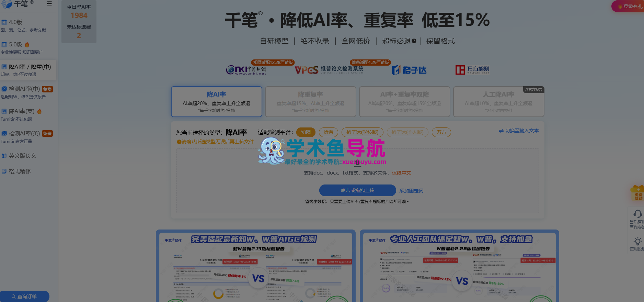Screen dimensions: 644x302
Task: Select the 降AI率 service card
Action: coord(217,102)
